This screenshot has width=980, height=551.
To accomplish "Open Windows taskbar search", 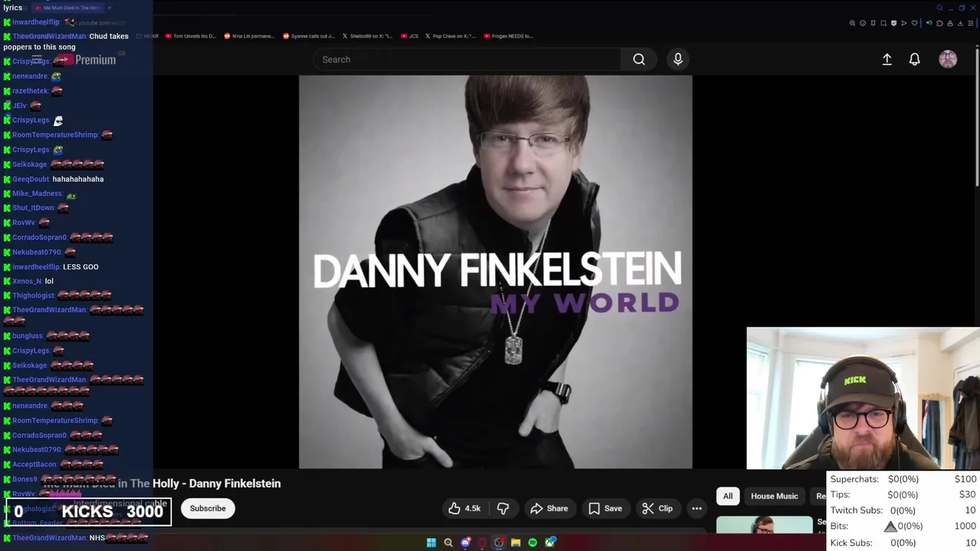I will (448, 543).
